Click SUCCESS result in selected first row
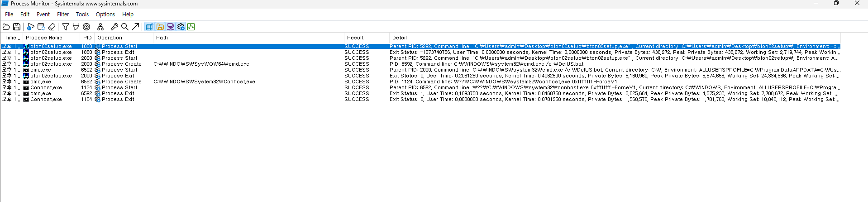Viewport: 868px width, 202px height. [357, 46]
